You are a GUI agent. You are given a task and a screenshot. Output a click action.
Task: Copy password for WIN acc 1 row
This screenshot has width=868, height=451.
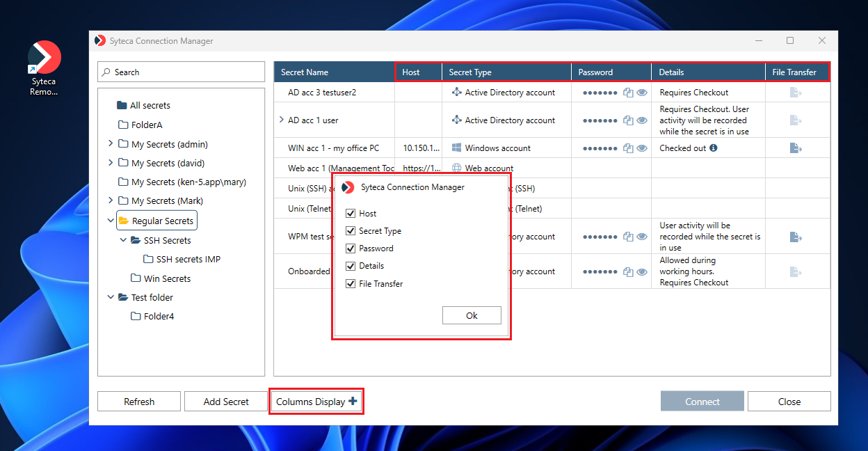(x=628, y=148)
